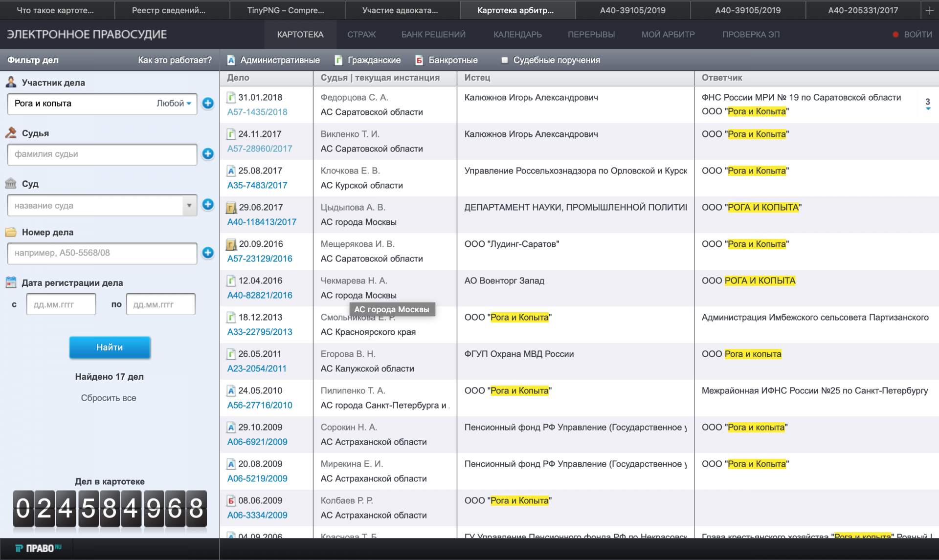Open КАЛЕНДАРЬ section
Screen dimensions: 939x560
pos(517,34)
